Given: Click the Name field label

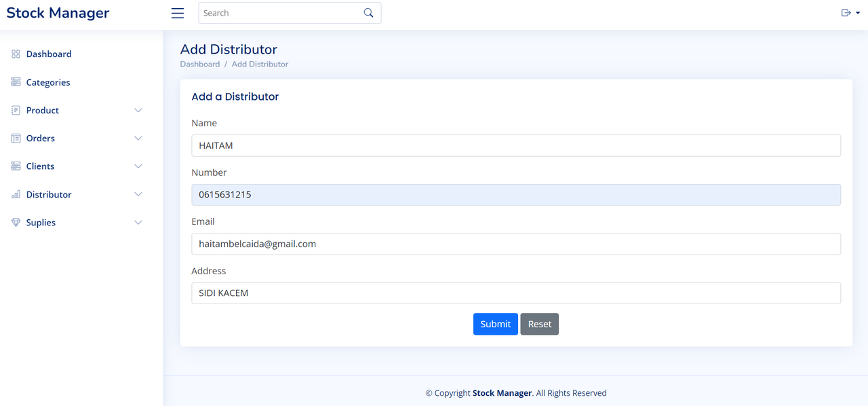Looking at the screenshot, I should pos(204,123).
